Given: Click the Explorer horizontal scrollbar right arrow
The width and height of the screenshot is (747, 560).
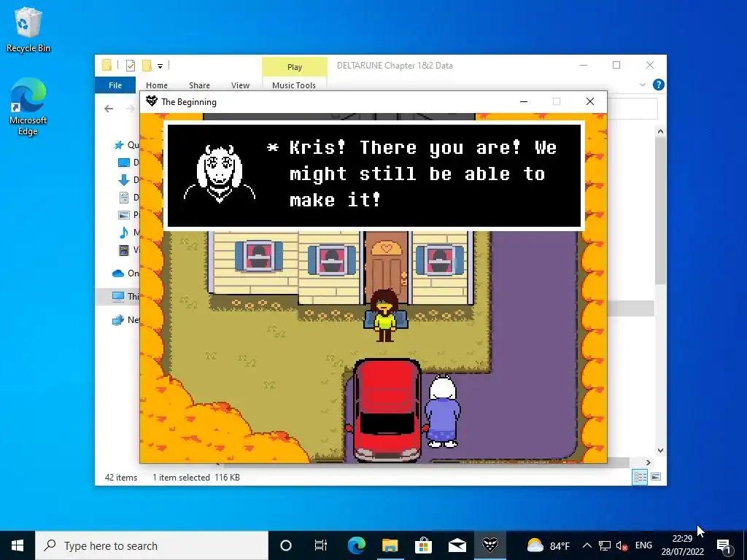Looking at the screenshot, I should pos(649,462).
